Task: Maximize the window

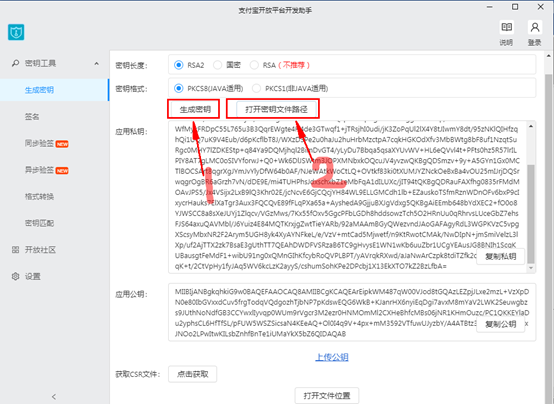Action: pos(515,7)
